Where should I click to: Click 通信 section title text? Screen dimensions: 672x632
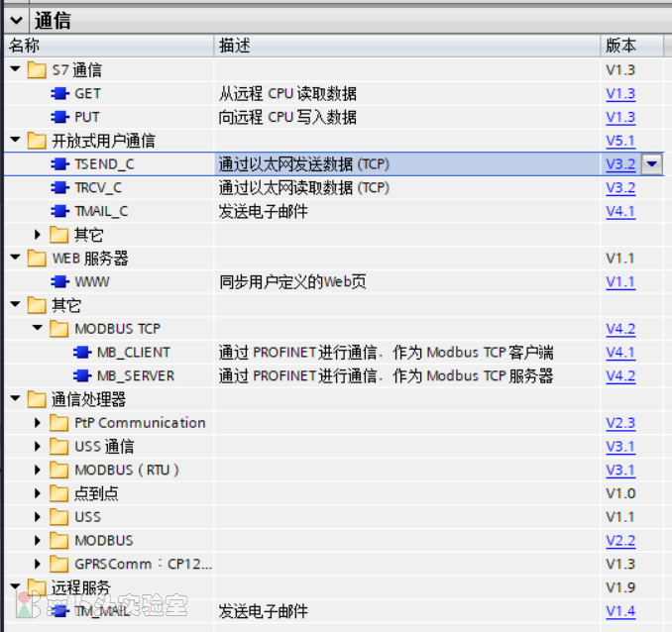pos(53,21)
